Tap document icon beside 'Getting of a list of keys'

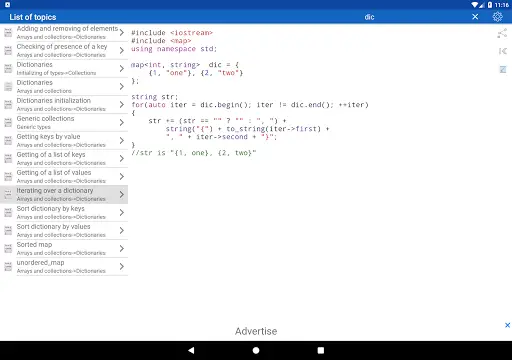(8, 159)
